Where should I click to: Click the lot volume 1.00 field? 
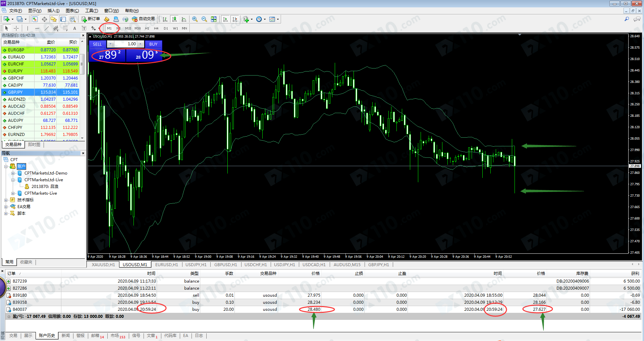(126, 44)
